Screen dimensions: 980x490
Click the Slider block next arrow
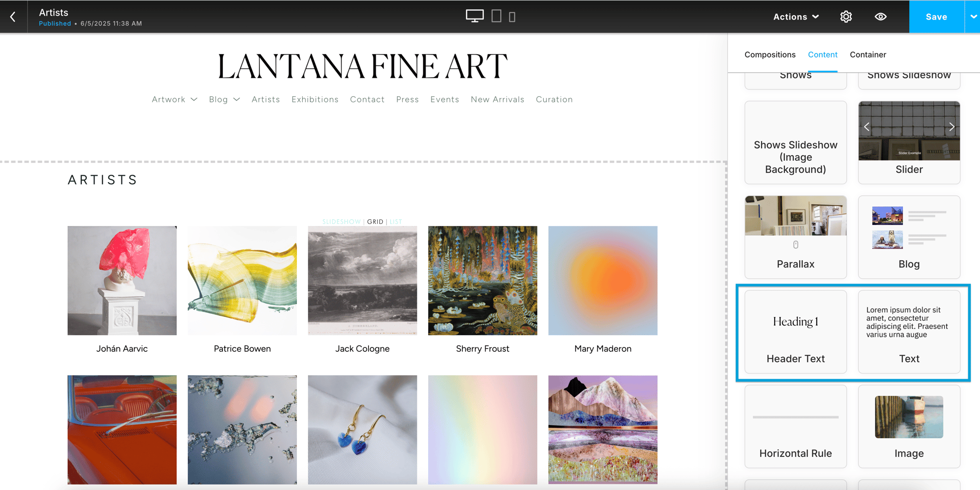(x=952, y=127)
